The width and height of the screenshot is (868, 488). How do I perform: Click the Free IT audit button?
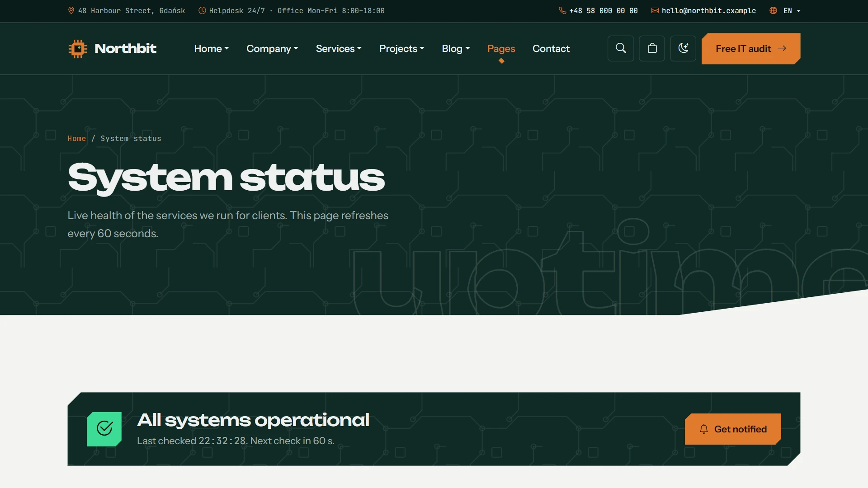point(751,48)
